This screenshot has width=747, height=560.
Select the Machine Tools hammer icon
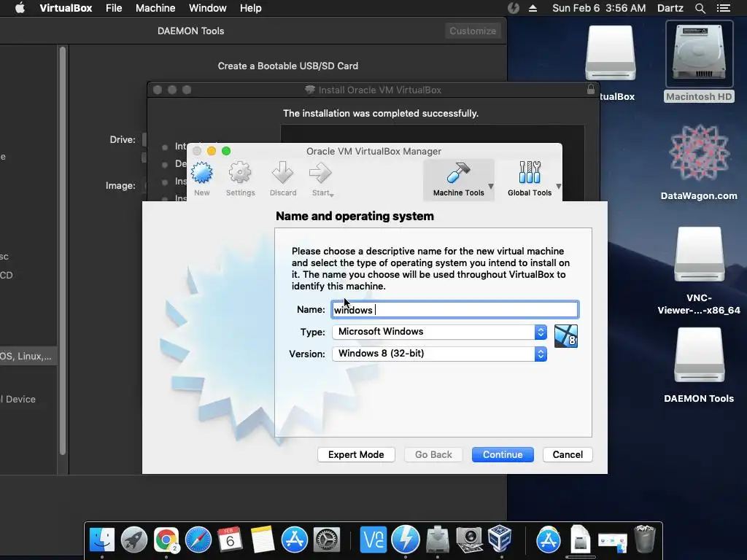click(x=458, y=173)
